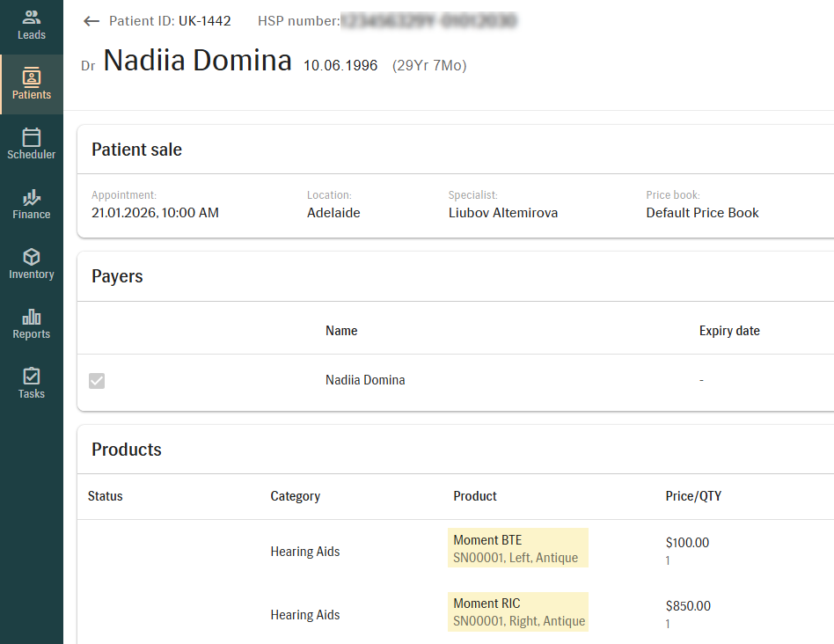Click the Liubov Altemirova specialist name
Image resolution: width=834 pixels, height=644 pixels.
502,213
